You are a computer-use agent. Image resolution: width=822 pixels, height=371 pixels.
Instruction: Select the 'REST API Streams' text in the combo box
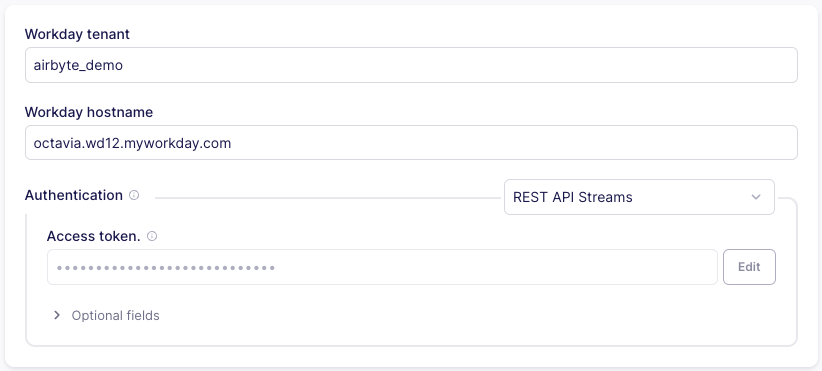coord(572,197)
